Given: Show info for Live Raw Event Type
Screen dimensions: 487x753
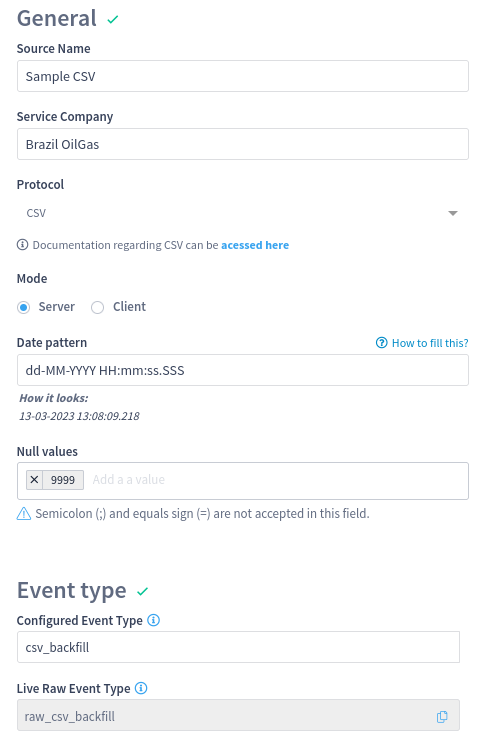Looking at the screenshot, I should (x=141, y=688).
